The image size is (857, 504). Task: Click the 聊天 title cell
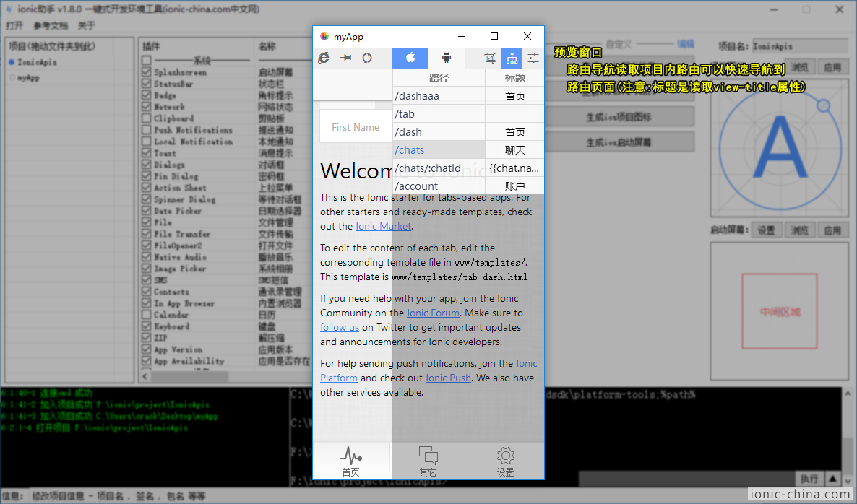(x=515, y=149)
